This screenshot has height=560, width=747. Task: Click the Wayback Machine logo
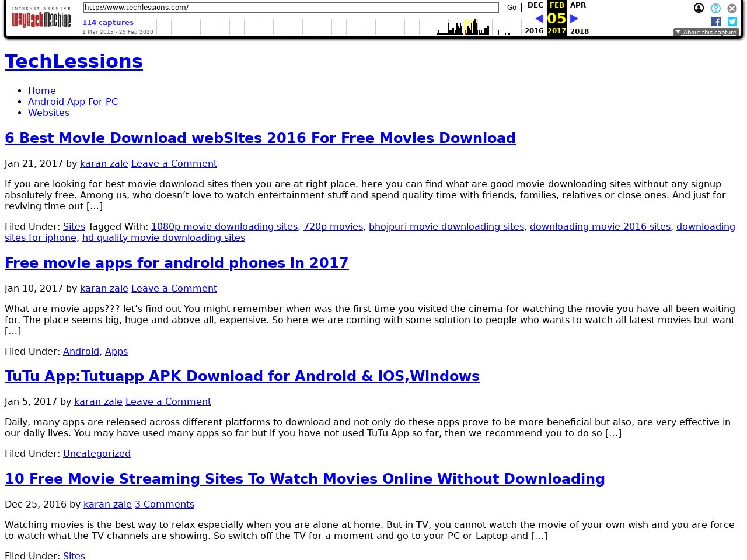[41, 19]
